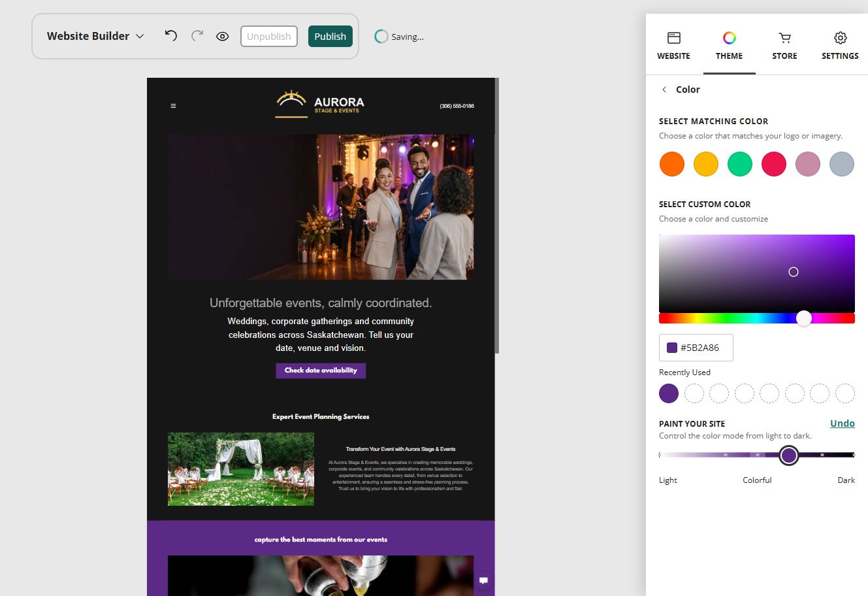Open the Website Builder dropdown menu
The image size is (868, 596).
(95, 36)
